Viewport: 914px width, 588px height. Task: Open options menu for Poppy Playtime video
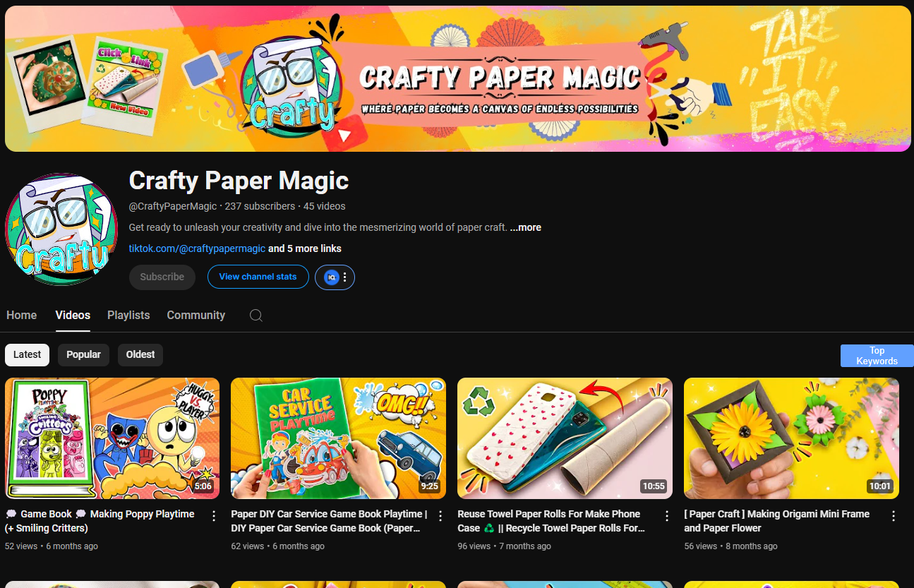[214, 516]
